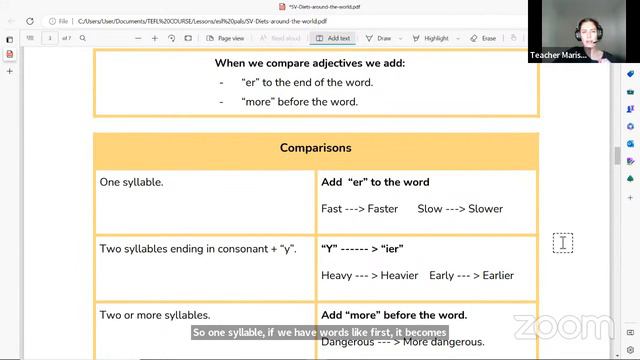640x360 pixels.
Task: Select the PDF tab icon in vertical tabs
Action: pos(9,54)
